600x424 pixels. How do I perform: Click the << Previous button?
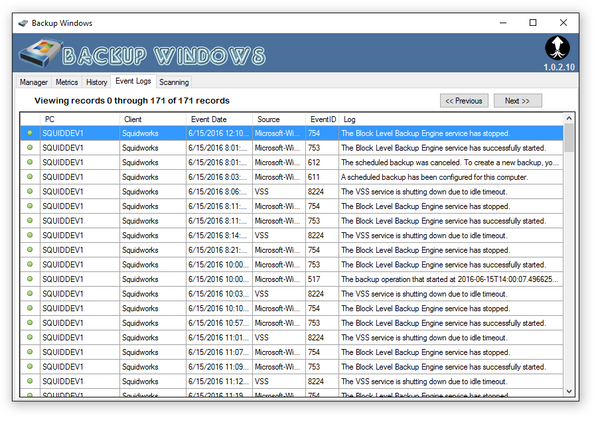464,100
